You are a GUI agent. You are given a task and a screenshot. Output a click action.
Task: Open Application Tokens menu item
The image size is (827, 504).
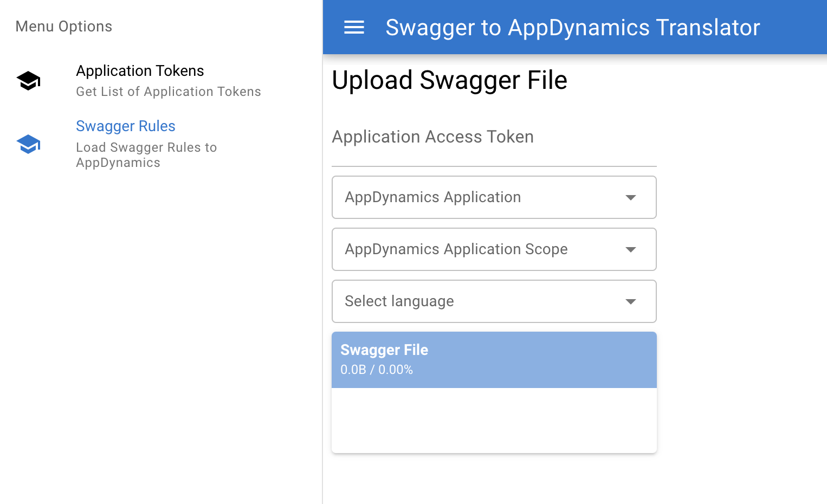tap(161, 81)
